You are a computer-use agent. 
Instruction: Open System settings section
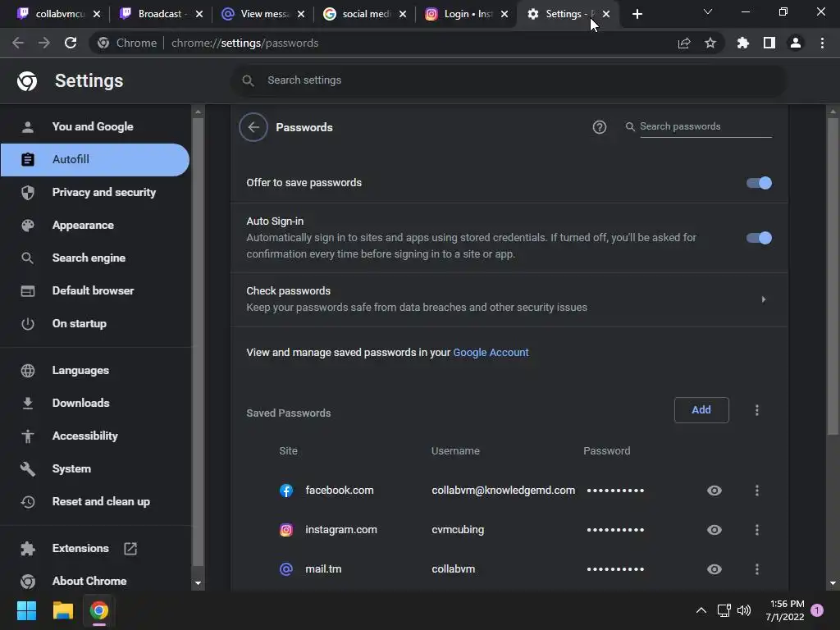pos(95,468)
